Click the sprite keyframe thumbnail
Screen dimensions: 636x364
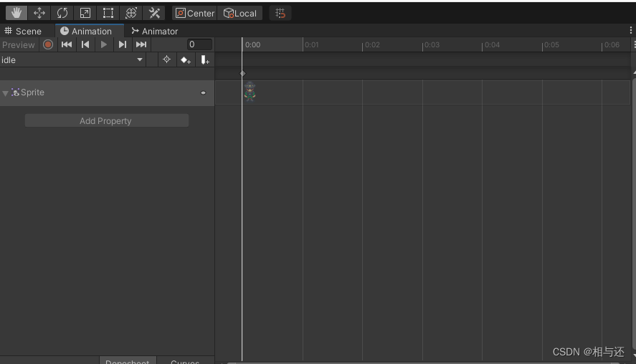250,92
